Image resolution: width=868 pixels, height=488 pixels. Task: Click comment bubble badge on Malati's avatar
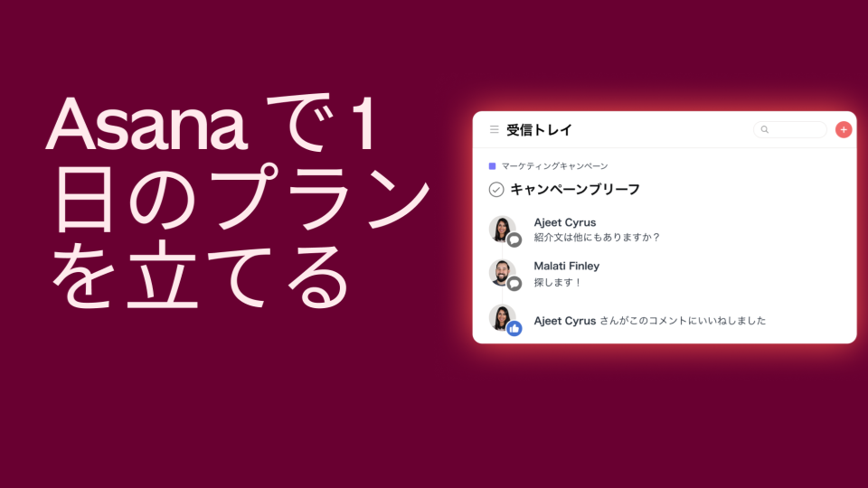pyautogui.click(x=514, y=284)
